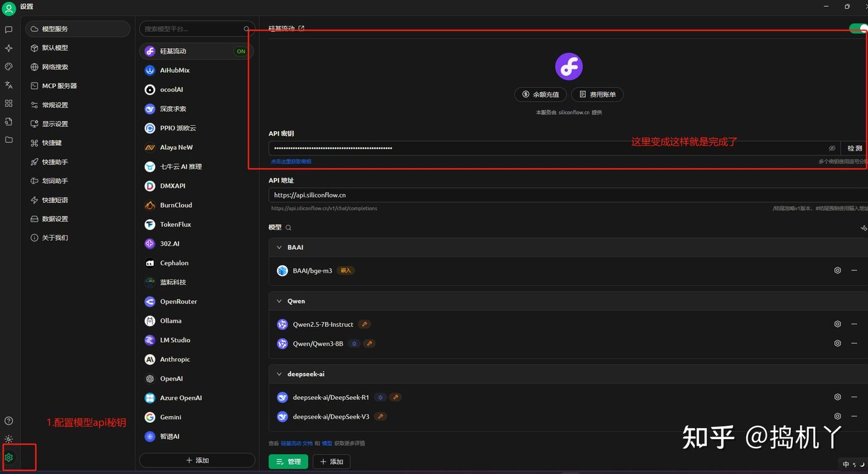Viewport: 868px width, 474px height.
Task: Remove deepseek-ai/DeepSeek-R1 with minus icon
Action: click(854, 397)
